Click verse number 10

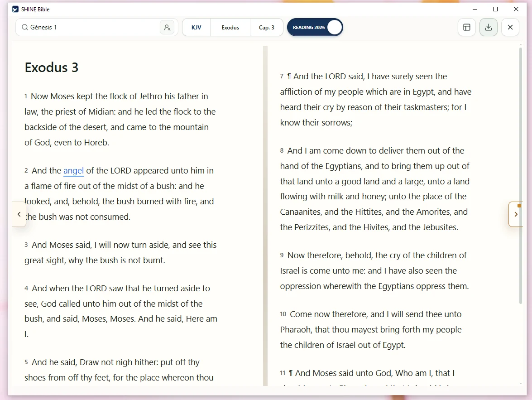click(x=283, y=314)
